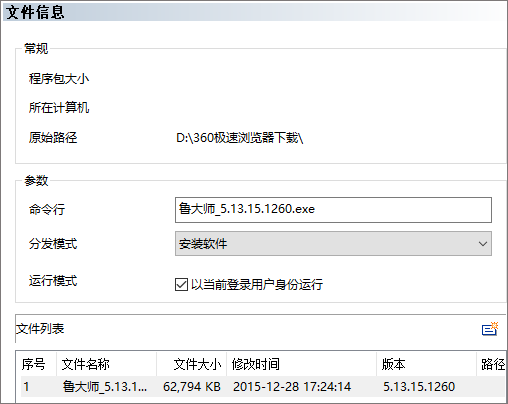
Task: Click the add file icon beside 文件列表
Action: 490,329
